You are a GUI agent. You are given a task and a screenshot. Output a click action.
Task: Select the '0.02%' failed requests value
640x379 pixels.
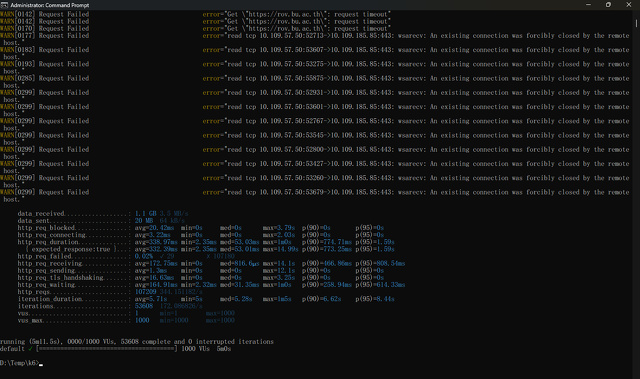click(x=144, y=256)
